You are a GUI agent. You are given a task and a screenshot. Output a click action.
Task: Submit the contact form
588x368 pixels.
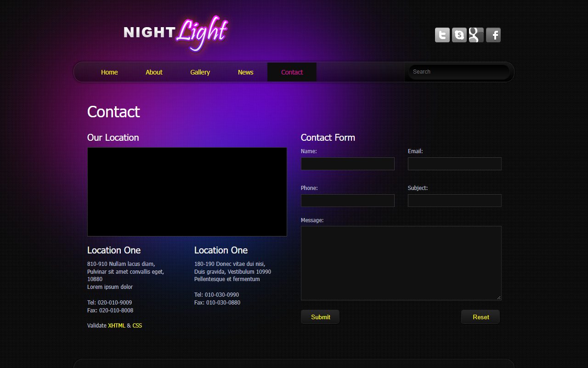[320, 317]
